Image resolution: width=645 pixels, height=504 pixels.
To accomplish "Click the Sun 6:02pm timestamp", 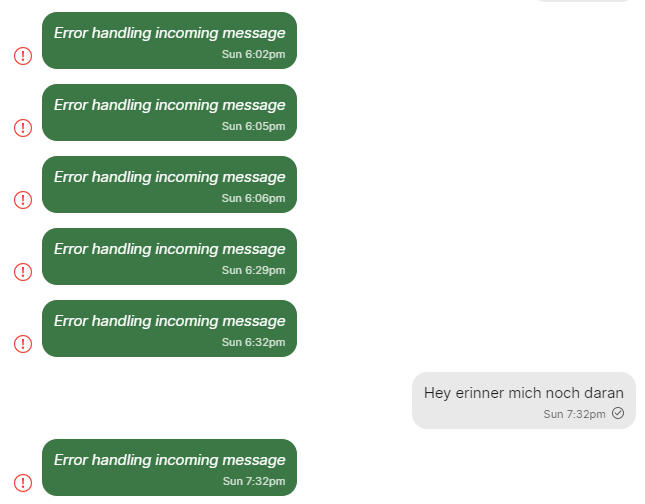I will click(253, 54).
